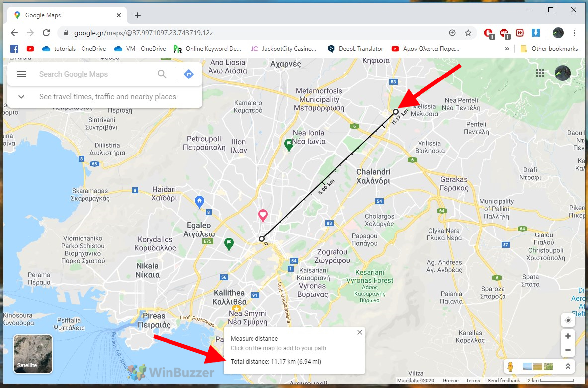The height and width of the screenshot is (388, 588).
Task: Open a new browser tab
Action: click(138, 15)
